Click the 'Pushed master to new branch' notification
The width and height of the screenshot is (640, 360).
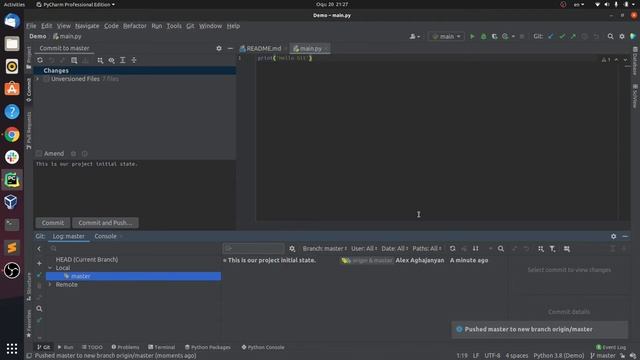(x=539, y=329)
